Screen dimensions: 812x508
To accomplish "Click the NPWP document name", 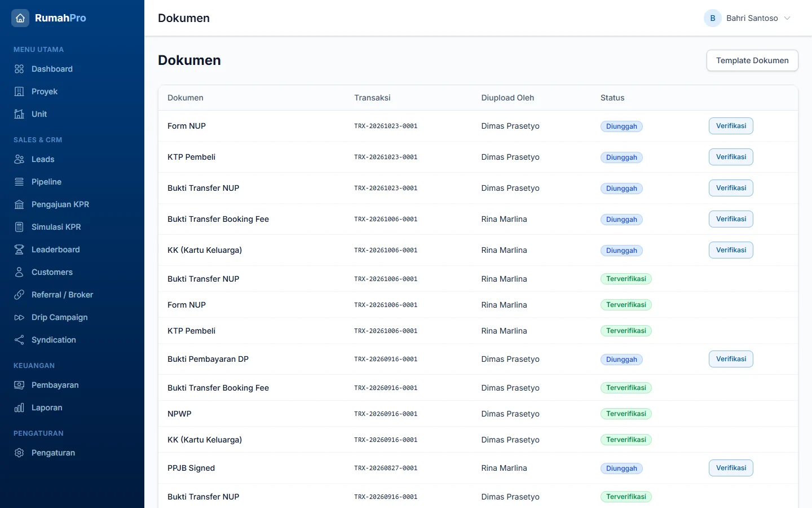I will (179, 414).
